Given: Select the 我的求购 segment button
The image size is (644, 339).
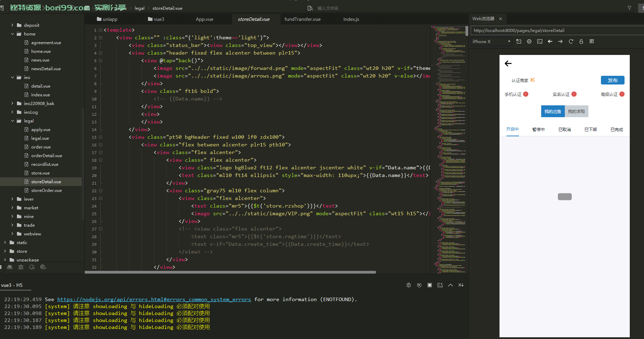Looking at the screenshot, I should pyautogui.click(x=576, y=111).
